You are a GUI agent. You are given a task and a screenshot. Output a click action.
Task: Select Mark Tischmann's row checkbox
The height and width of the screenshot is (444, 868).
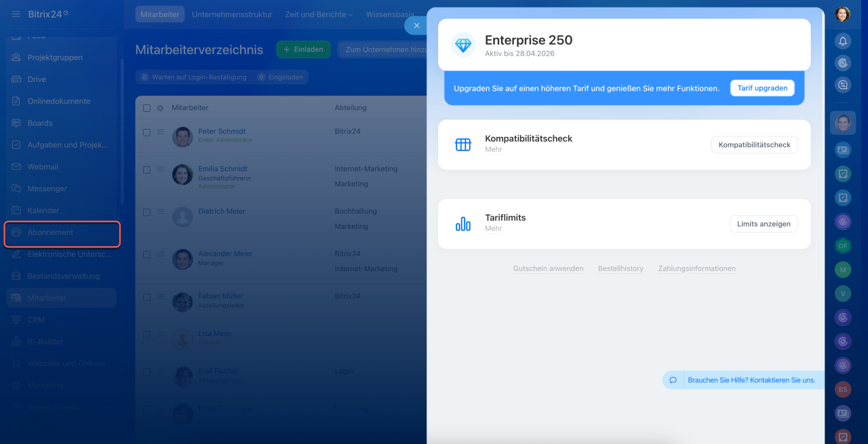[147, 409]
